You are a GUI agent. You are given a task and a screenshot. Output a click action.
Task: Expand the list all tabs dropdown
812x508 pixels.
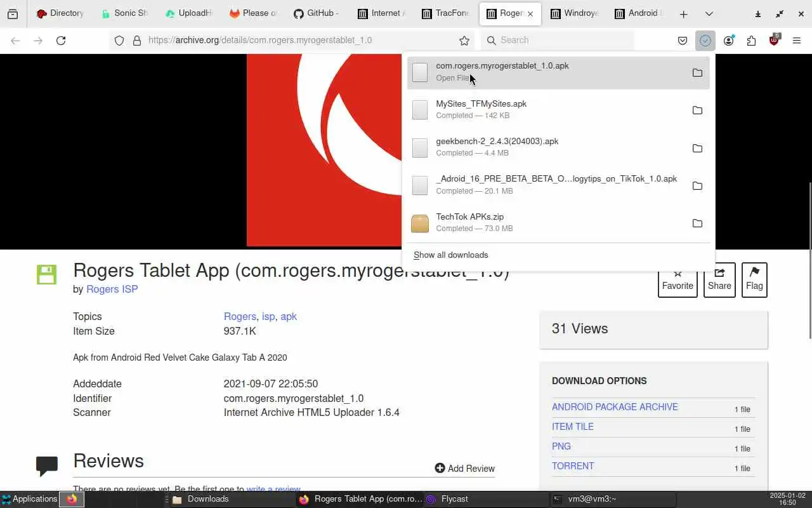click(709, 13)
